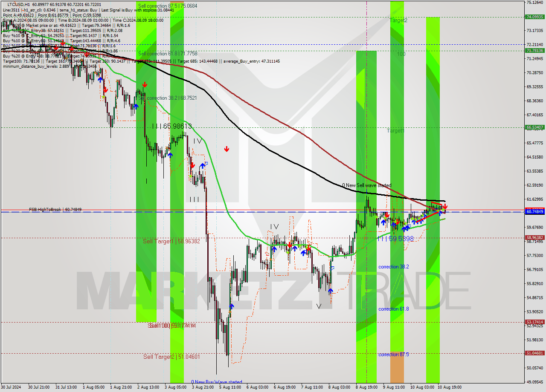Click the 'I V' wave label near 6 Aug 19:00
Viewport: 546px width, 392px height.
tap(274, 227)
